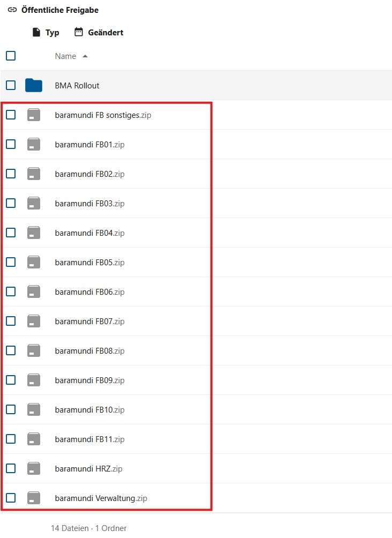This screenshot has width=392, height=538.
Task: Tick the baramundi FB06.zip checkbox
Action: (x=11, y=292)
